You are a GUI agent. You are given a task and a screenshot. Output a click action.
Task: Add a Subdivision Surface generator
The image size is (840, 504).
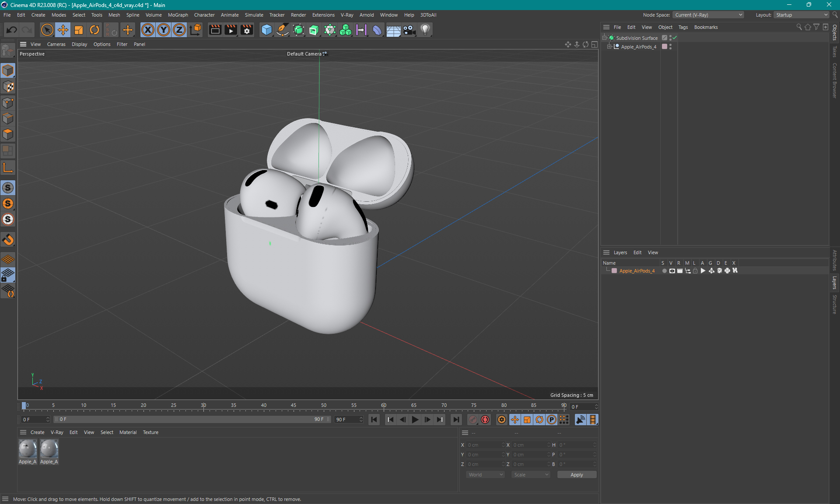298,30
